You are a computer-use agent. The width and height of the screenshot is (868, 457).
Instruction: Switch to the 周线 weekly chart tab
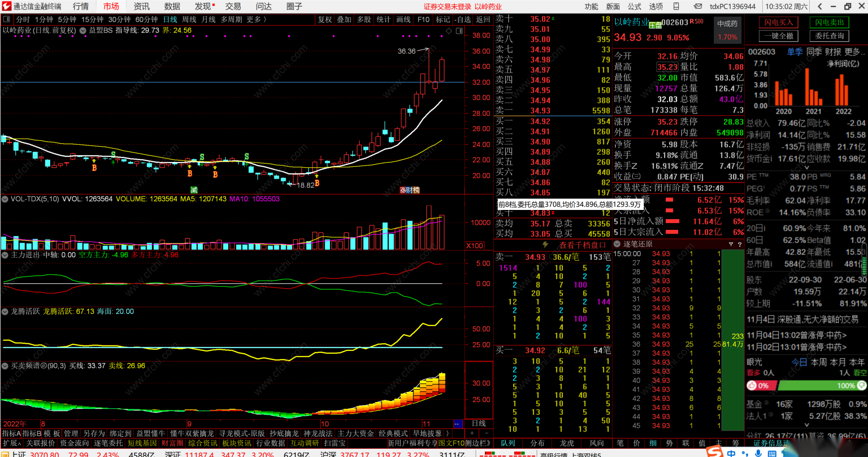(189, 19)
